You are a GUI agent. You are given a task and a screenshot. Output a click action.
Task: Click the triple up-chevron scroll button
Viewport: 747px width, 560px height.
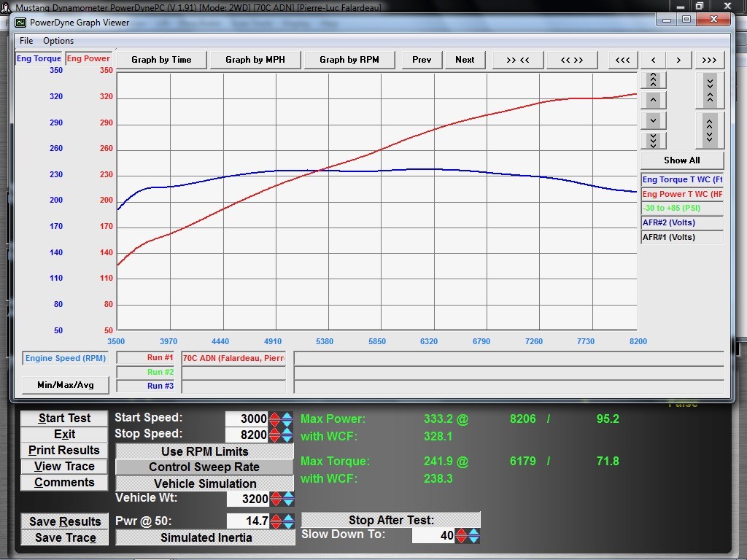[x=653, y=80]
